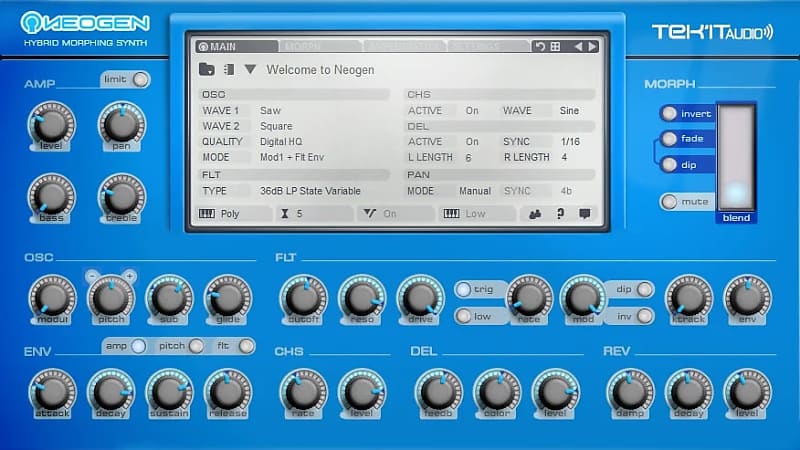Click the MORPH blend slider
This screenshot has height=450, width=800.
point(736,157)
